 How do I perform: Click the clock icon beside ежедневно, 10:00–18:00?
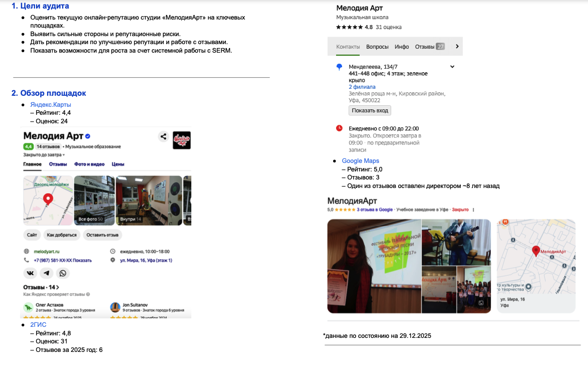coord(113,251)
